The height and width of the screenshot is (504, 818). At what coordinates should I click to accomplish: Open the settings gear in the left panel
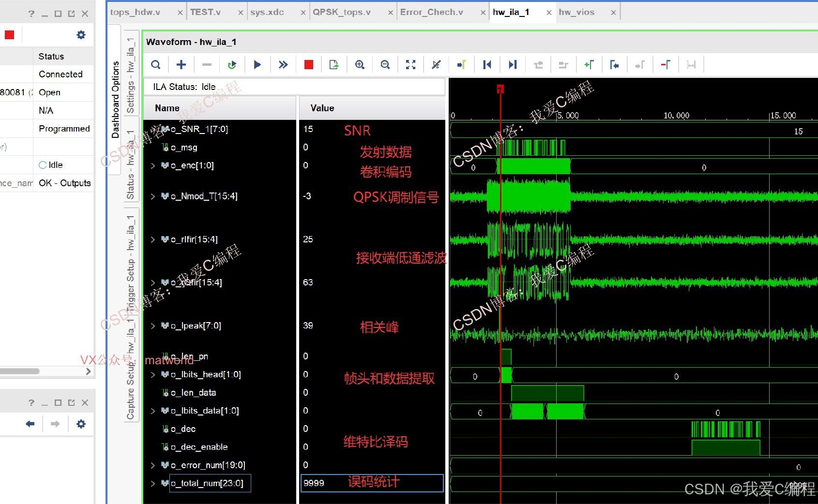[x=80, y=34]
